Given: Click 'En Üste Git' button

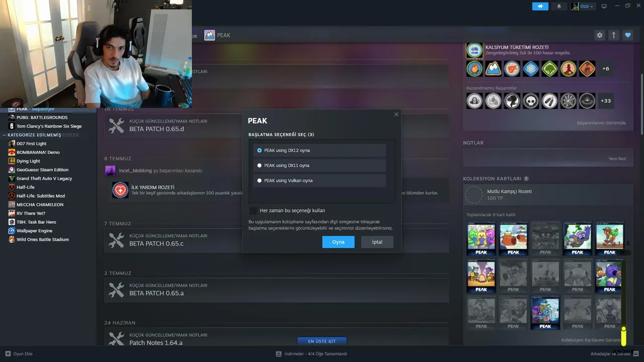Looking at the screenshot, I should tap(322, 341).
